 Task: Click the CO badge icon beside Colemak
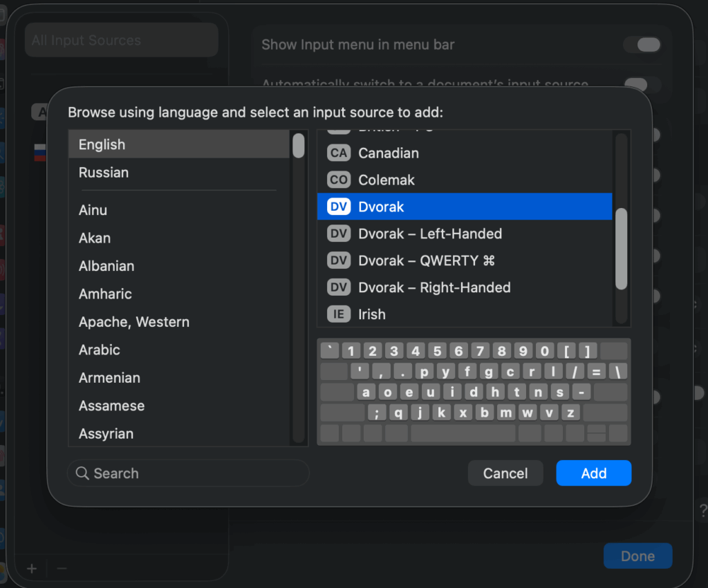tap(339, 180)
